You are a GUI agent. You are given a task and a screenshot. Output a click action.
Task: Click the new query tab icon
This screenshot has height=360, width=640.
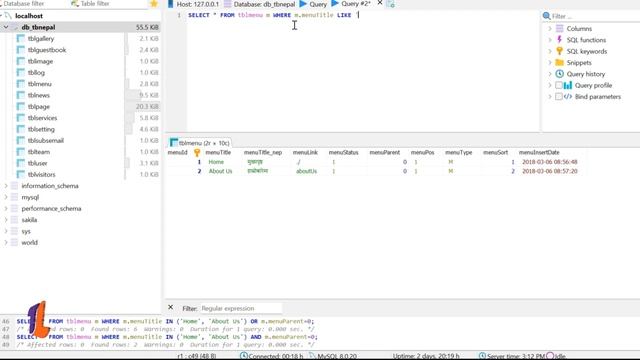pyautogui.click(x=391, y=4)
